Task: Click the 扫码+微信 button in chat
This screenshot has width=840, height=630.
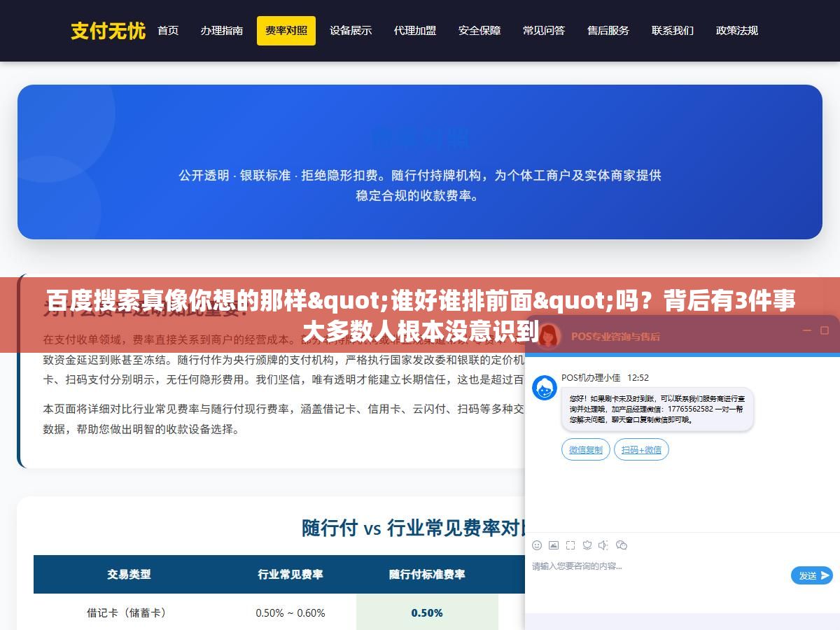Action: [641, 449]
